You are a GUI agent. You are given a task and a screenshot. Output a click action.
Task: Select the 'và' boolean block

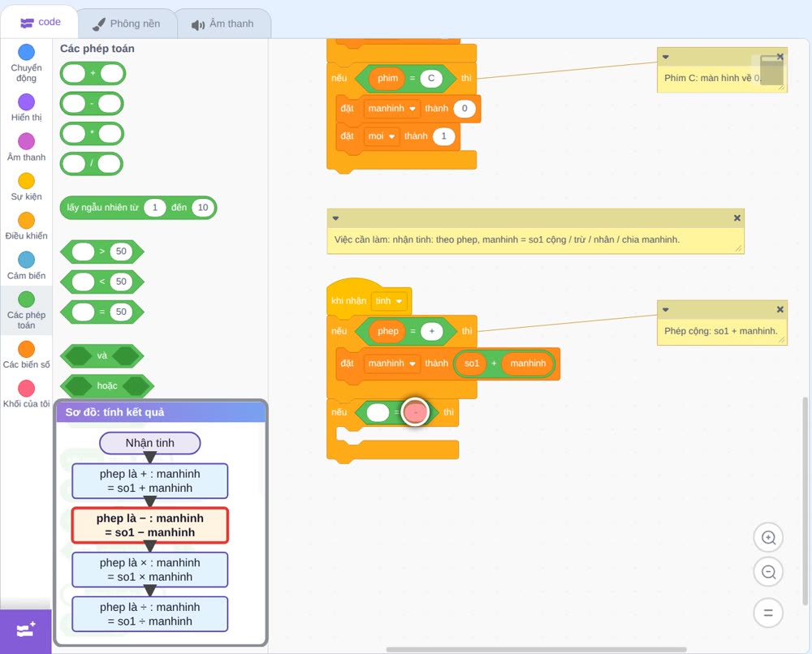[102, 356]
